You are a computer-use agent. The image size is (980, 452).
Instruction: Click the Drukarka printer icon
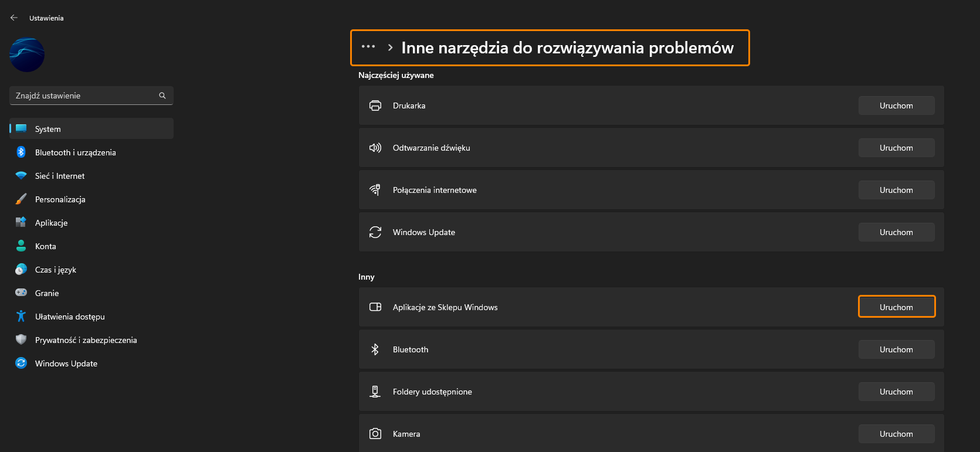(375, 106)
